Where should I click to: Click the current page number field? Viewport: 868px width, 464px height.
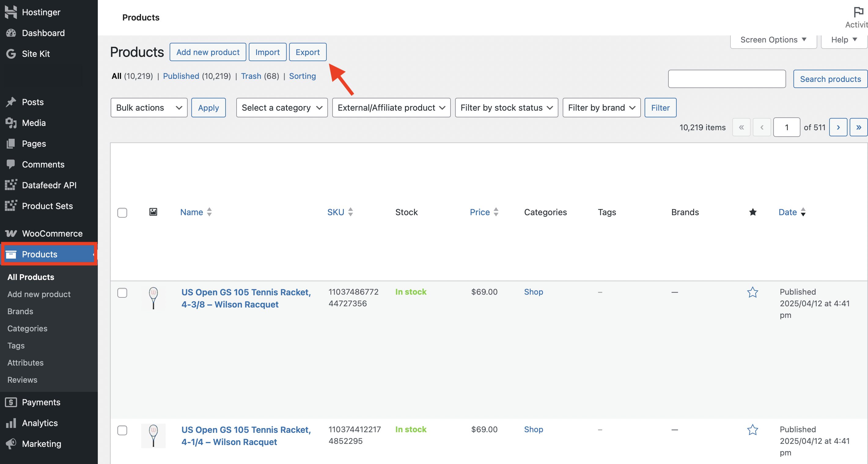click(786, 127)
